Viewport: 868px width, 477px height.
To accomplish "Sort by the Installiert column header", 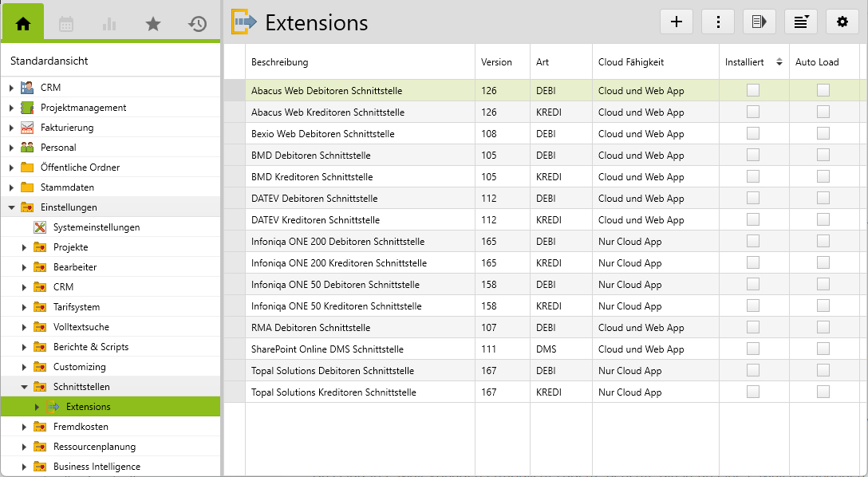I will (x=744, y=62).
